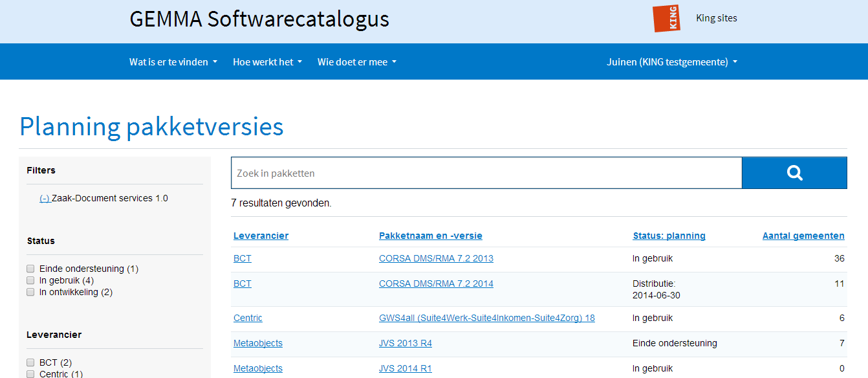Click the orange KING logo
Image resolution: width=868 pixels, height=378 pixels.
tap(666, 18)
